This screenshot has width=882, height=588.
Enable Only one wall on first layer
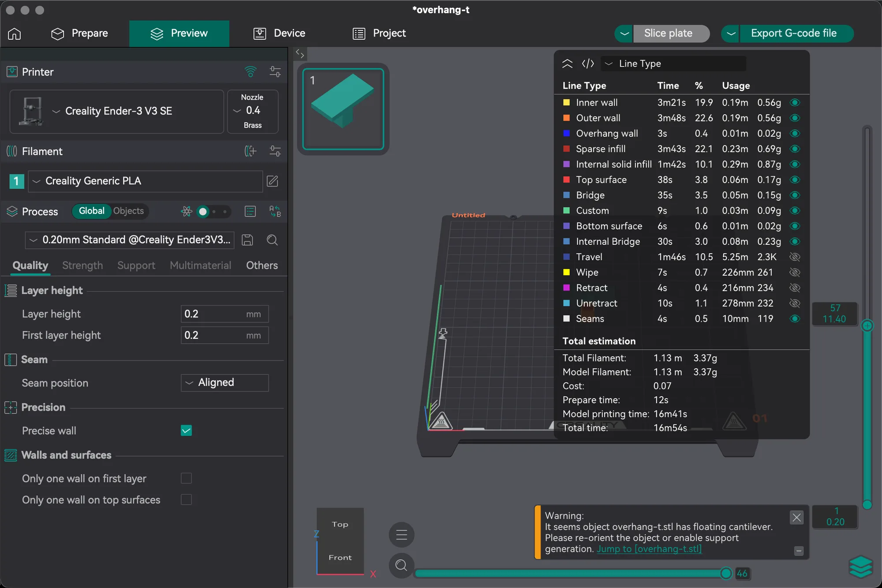click(186, 478)
